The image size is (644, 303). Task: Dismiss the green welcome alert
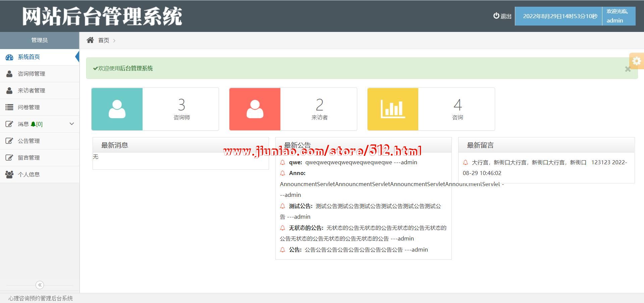pos(628,69)
